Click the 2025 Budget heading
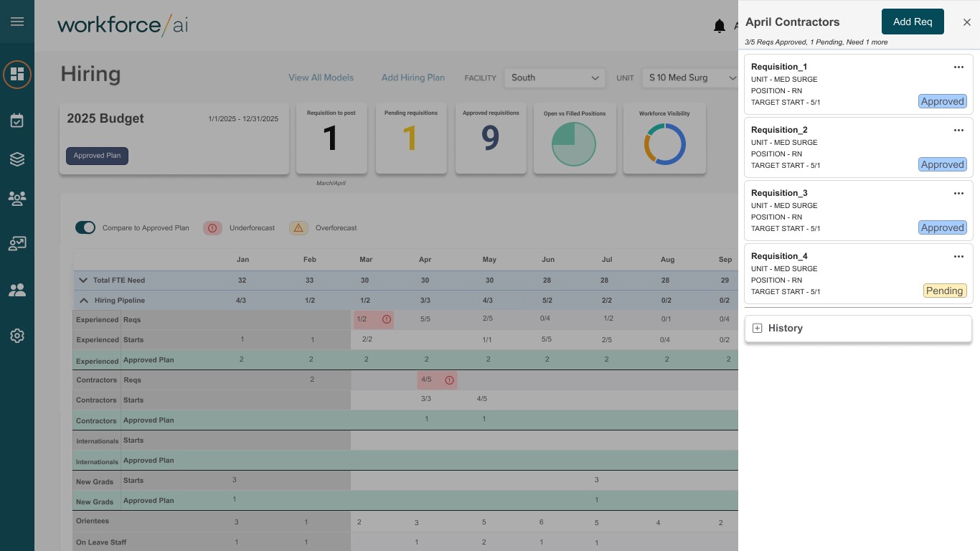980x551 pixels. point(105,118)
